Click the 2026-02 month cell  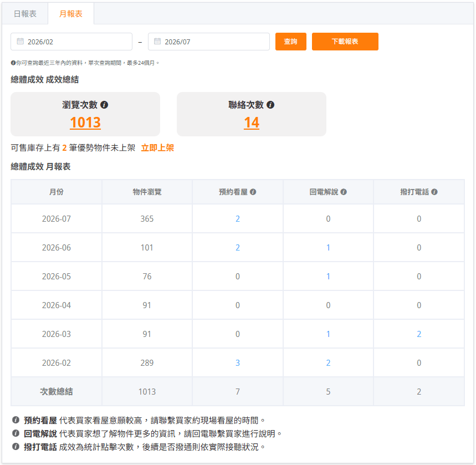57,363
